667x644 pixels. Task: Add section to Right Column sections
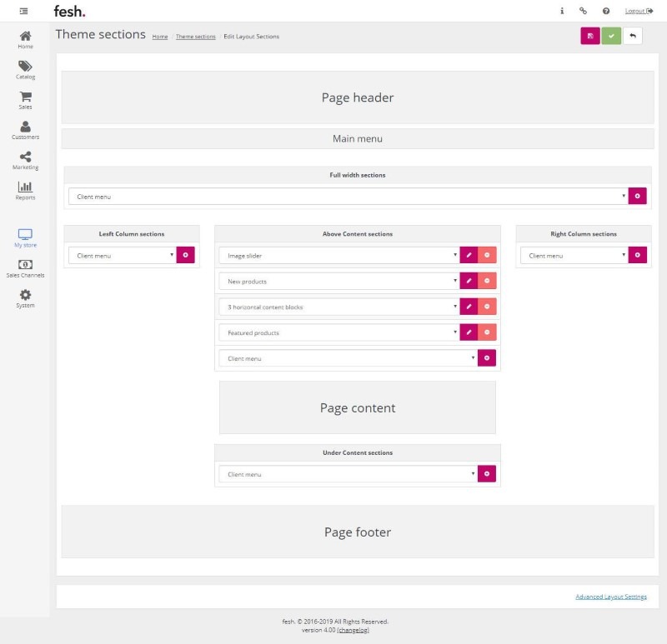point(637,256)
